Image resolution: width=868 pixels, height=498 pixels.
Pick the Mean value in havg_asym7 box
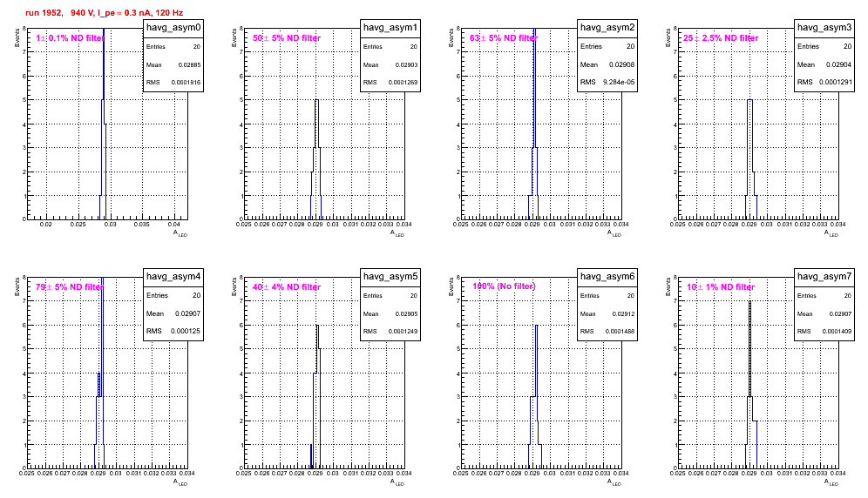click(x=840, y=313)
